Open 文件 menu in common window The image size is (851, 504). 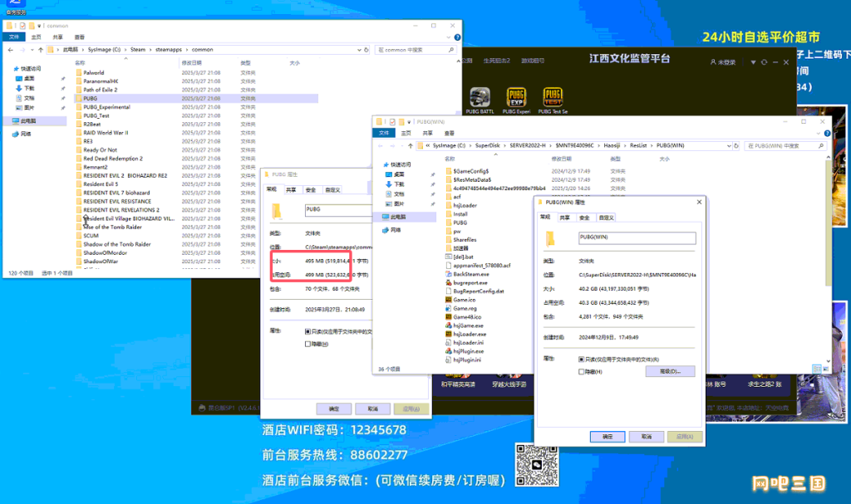coord(14,37)
